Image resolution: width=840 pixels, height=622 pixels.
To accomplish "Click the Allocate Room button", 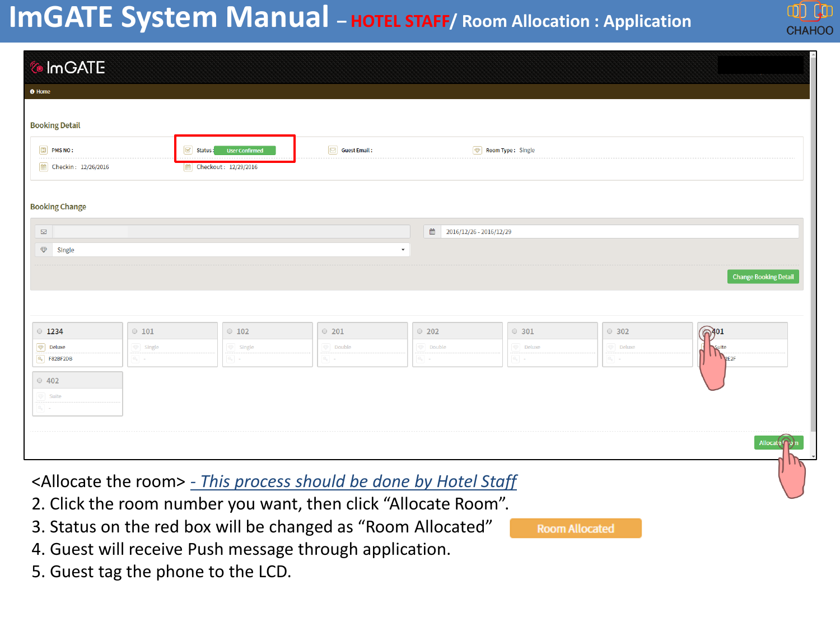I will pyautogui.click(x=780, y=442).
